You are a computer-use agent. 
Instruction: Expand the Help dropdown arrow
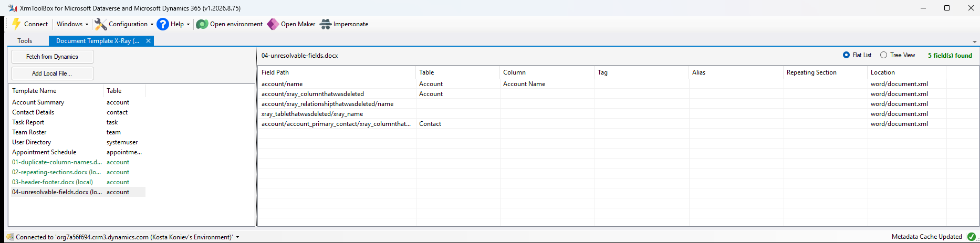click(x=188, y=24)
